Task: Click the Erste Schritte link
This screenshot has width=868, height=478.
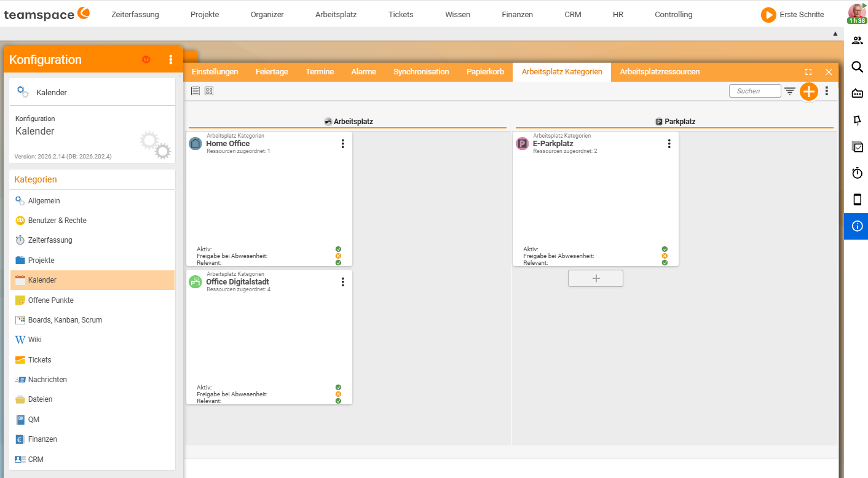Action: (802, 15)
